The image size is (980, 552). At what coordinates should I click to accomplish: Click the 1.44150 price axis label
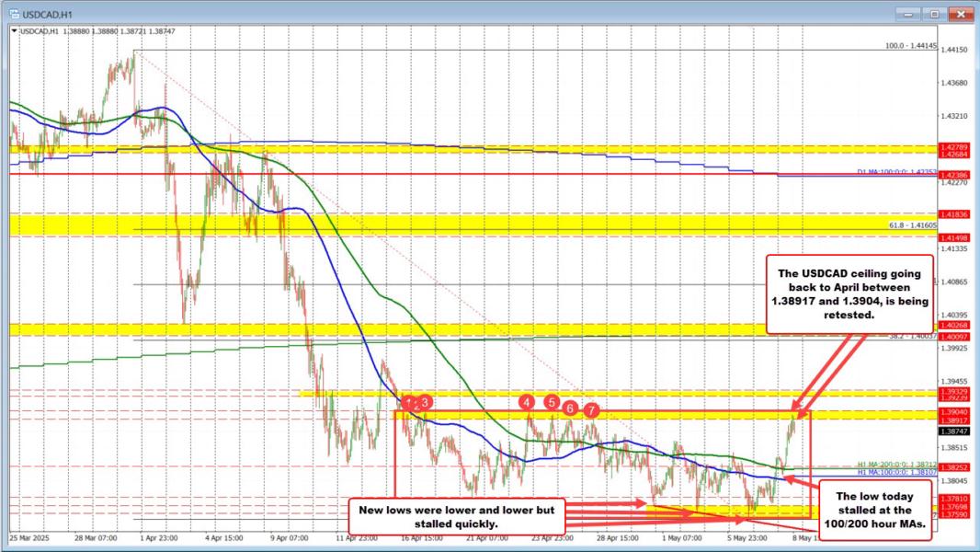point(954,50)
